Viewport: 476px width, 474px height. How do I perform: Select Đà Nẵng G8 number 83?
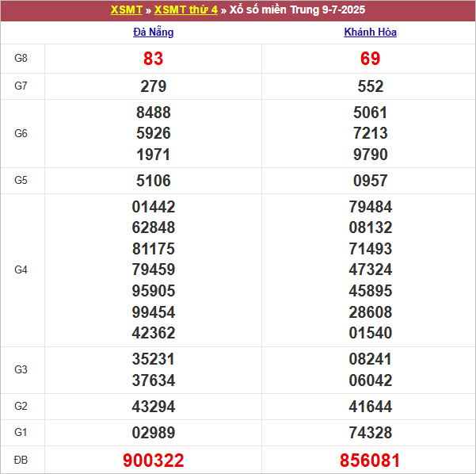click(x=154, y=59)
